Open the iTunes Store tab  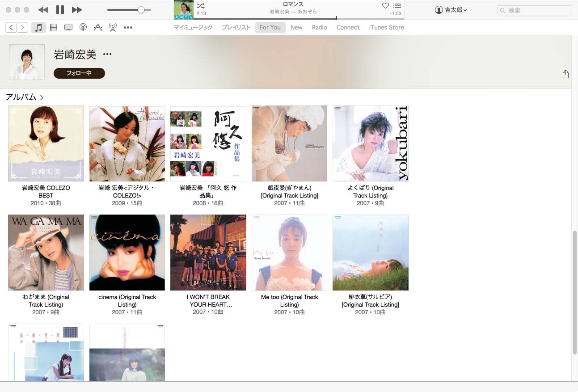pyautogui.click(x=386, y=27)
